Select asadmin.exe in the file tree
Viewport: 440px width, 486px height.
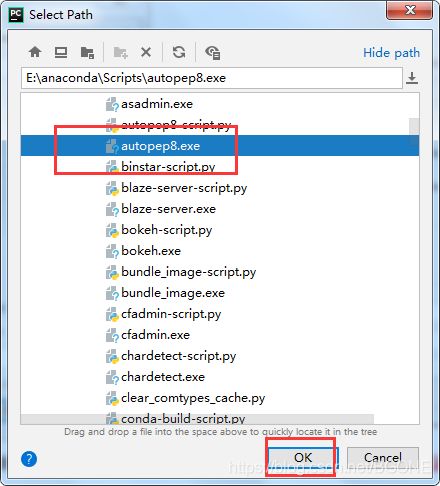click(x=157, y=104)
